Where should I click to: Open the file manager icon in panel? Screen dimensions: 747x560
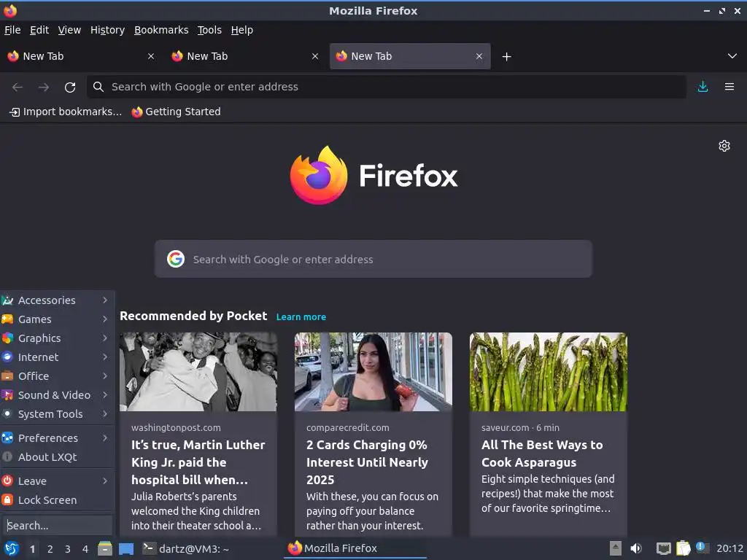click(x=105, y=548)
